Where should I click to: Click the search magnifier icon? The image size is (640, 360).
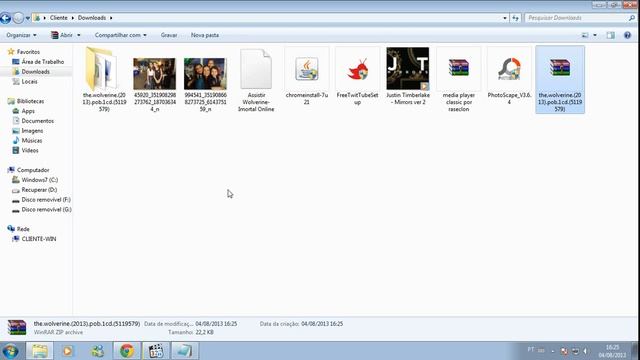coord(632,18)
